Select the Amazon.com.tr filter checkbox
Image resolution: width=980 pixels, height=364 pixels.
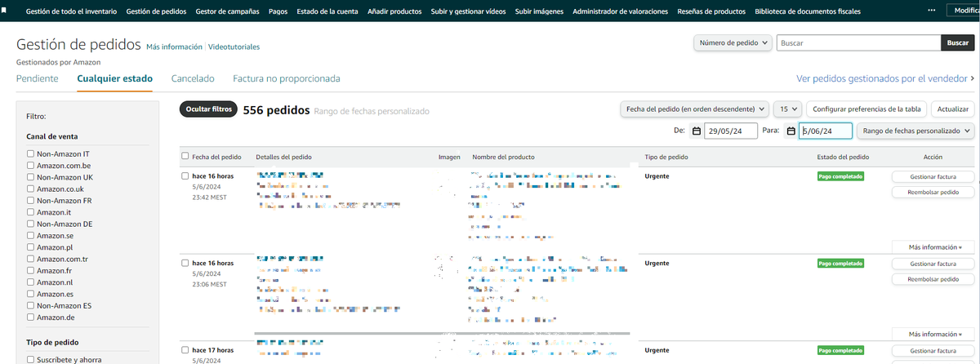30,259
